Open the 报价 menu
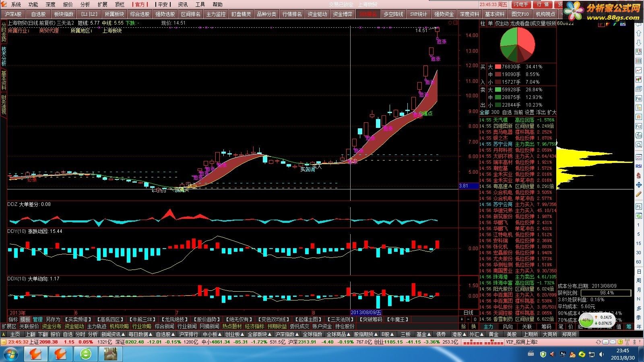Viewport: 644px width, 362px height. [68, 4]
